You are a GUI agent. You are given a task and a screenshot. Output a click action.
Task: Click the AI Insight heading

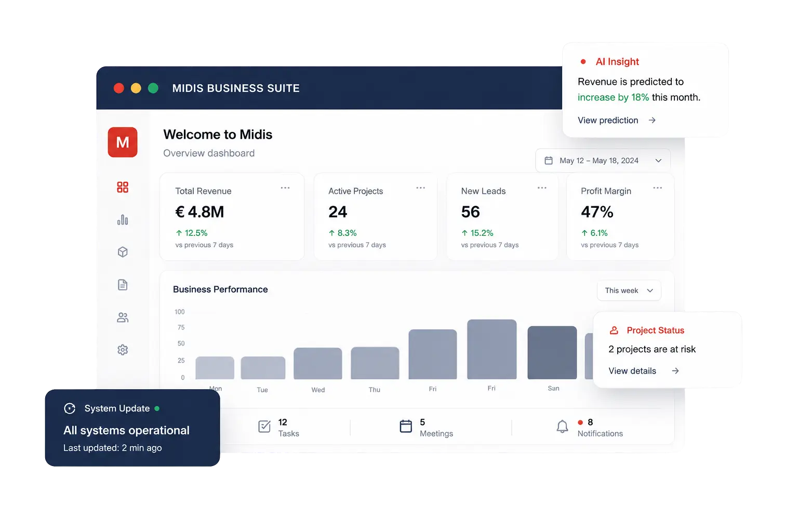point(617,61)
